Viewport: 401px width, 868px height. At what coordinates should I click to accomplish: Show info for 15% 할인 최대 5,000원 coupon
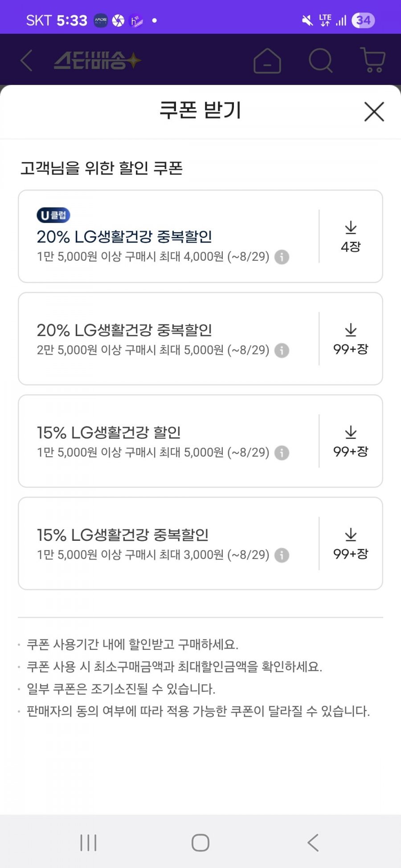282,453
